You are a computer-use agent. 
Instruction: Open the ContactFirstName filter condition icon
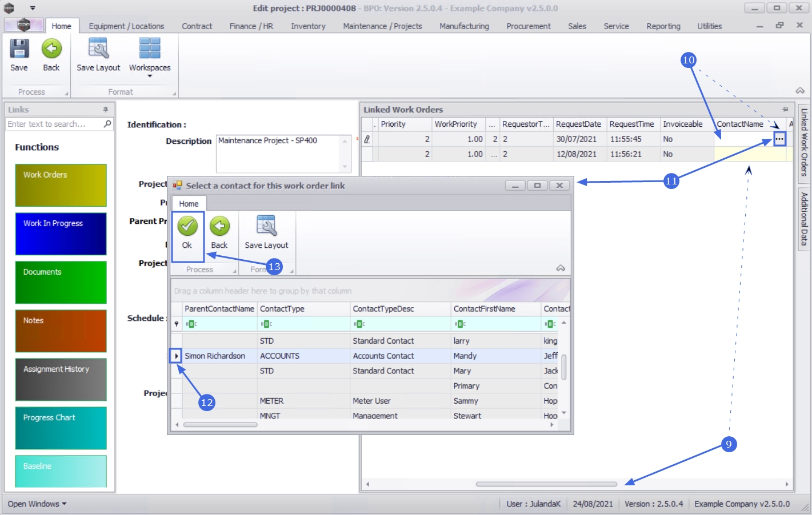click(459, 324)
